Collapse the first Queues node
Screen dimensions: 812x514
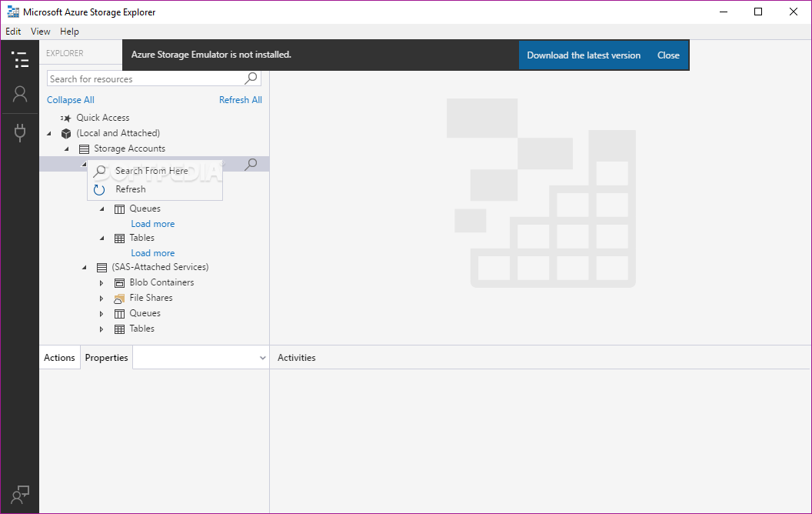click(x=102, y=209)
